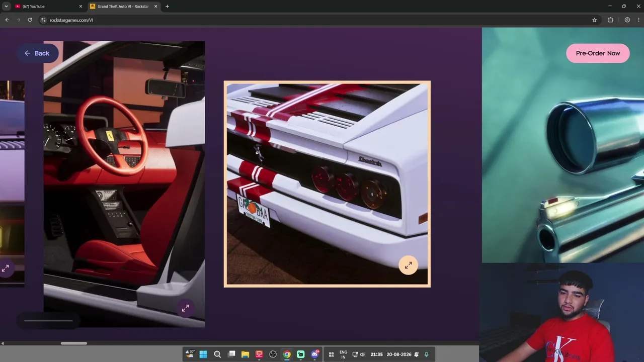Screen dimensions: 644x362
Task: Open the Chrome three-dot menu
Action: click(x=638, y=20)
